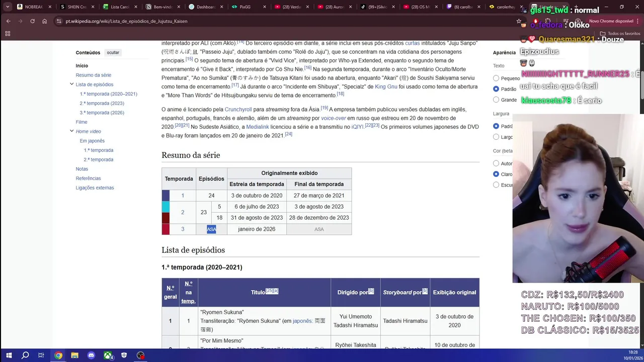Click the cyan season 2 color cell

coord(166,207)
